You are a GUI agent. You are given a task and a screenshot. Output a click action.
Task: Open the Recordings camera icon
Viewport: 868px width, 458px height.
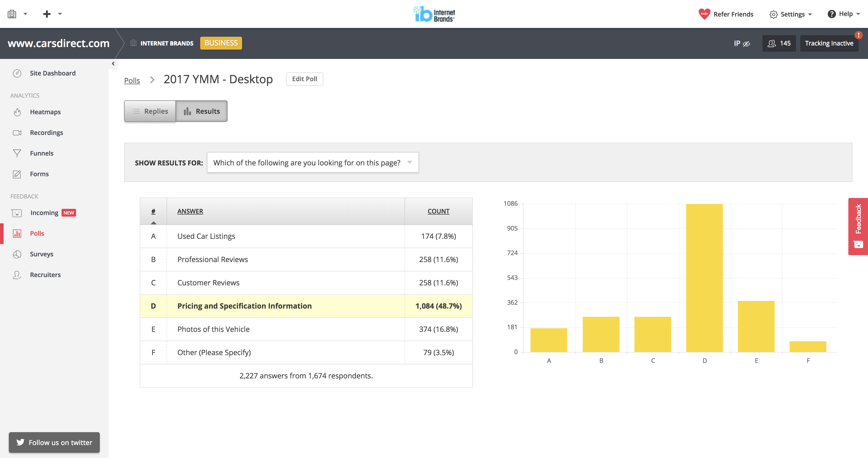17,133
